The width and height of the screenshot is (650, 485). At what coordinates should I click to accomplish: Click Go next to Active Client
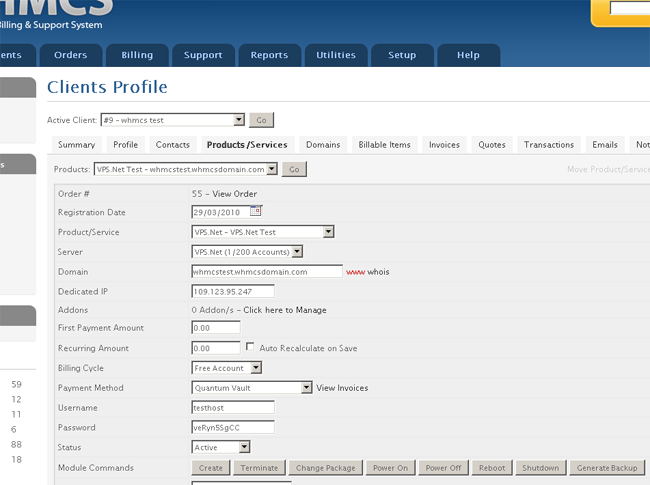pyautogui.click(x=262, y=120)
